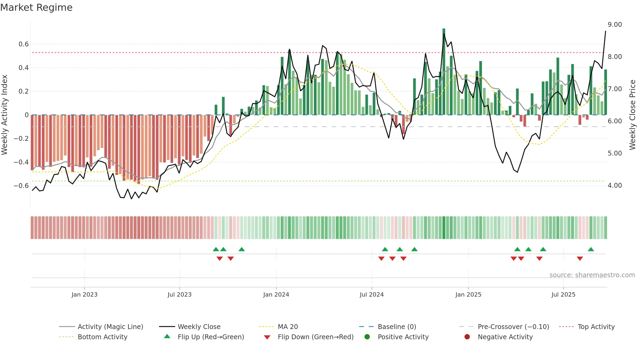644x362 pixels.
Task: Click the Jan 2025 axis label
Action: point(468,294)
